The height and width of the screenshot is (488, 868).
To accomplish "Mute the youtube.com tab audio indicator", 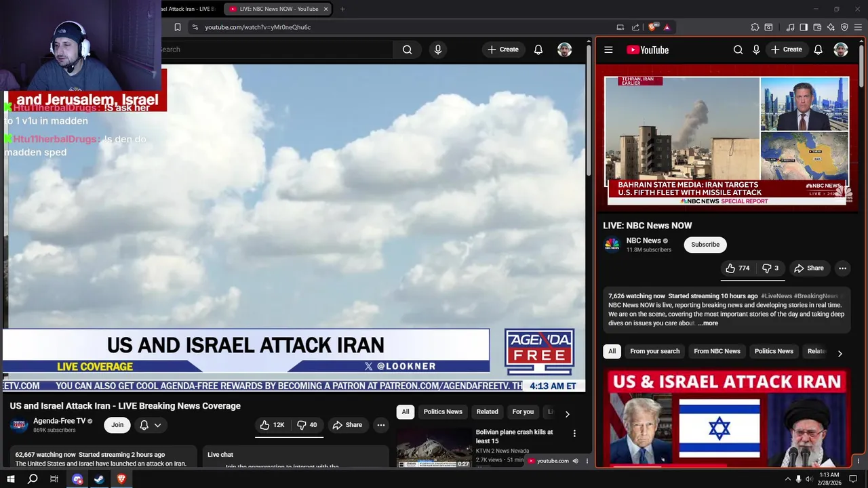I will 575,461.
